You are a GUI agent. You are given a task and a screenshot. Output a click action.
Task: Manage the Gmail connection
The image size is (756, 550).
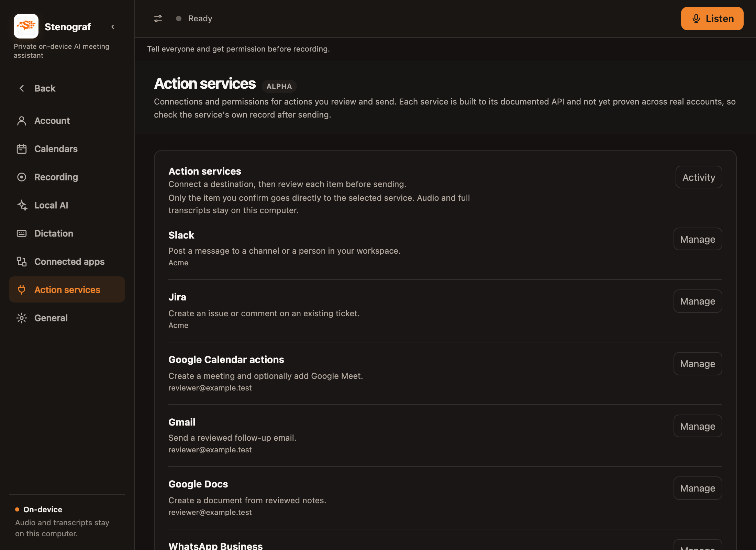[698, 426]
